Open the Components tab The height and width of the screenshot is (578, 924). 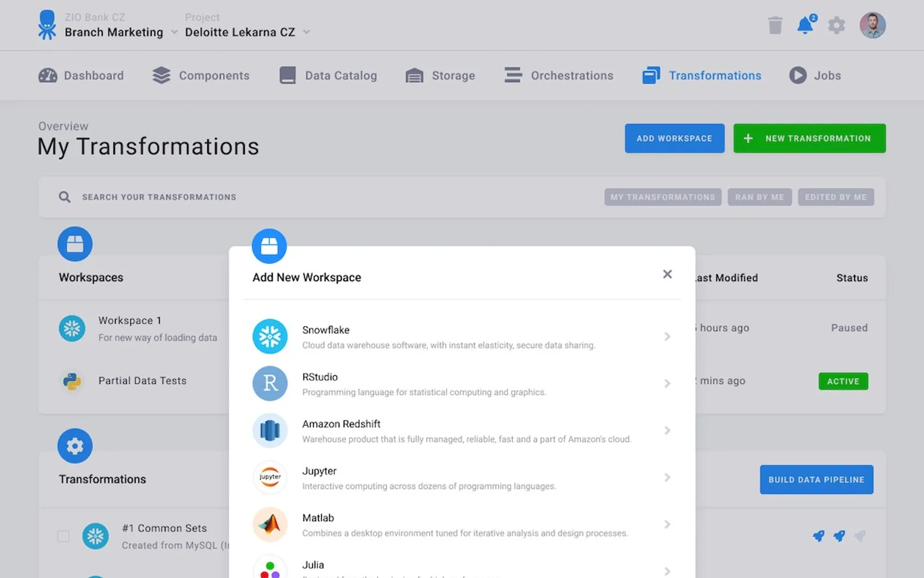[200, 76]
